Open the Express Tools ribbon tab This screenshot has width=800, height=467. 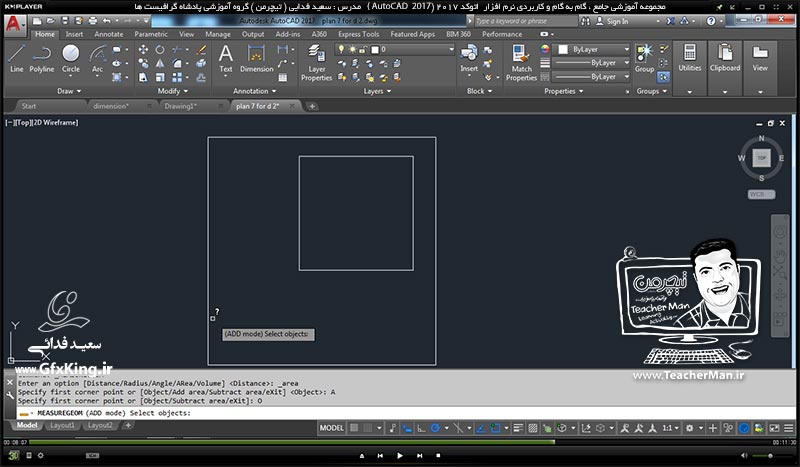click(359, 34)
